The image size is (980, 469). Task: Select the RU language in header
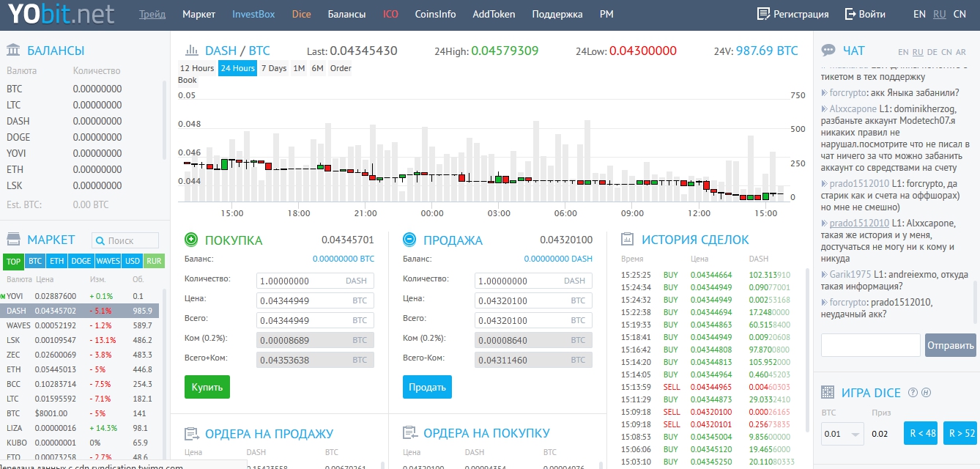coord(939,14)
